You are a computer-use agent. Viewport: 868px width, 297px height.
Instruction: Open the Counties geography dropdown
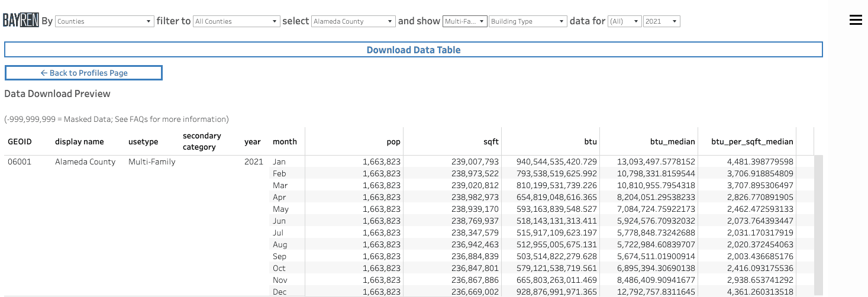pyautogui.click(x=104, y=21)
